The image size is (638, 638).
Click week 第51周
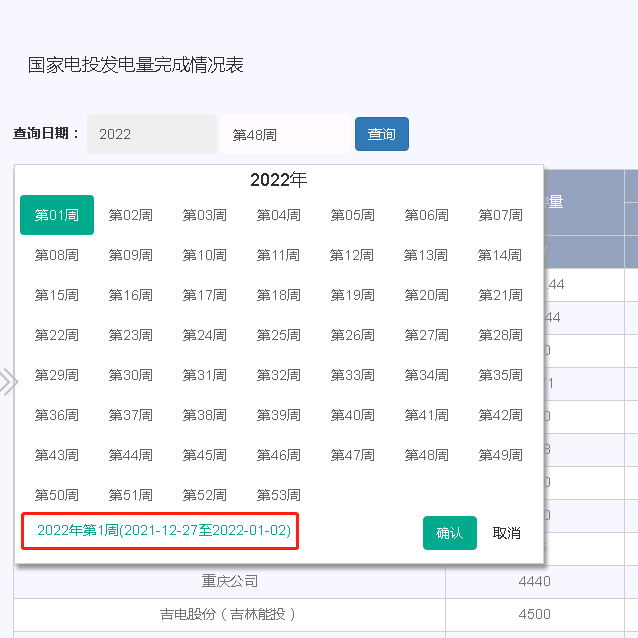coord(131,495)
